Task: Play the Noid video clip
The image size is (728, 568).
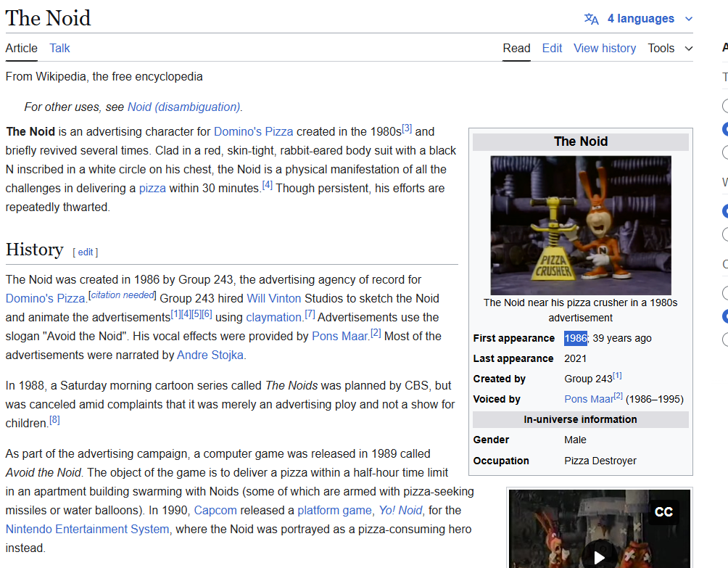Action: pos(600,557)
